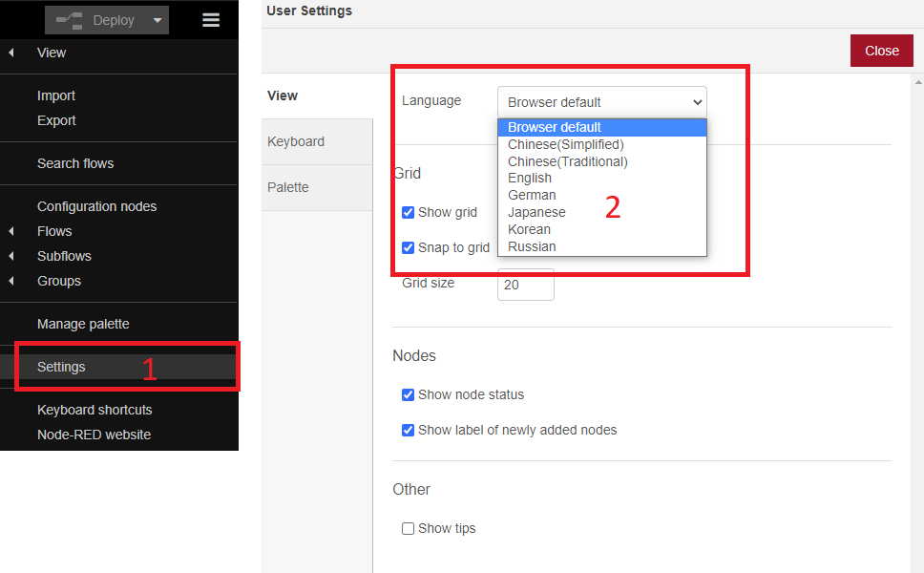This screenshot has height=573, width=924.
Task: Collapse the View section in the sidebar
Action: click(10, 53)
